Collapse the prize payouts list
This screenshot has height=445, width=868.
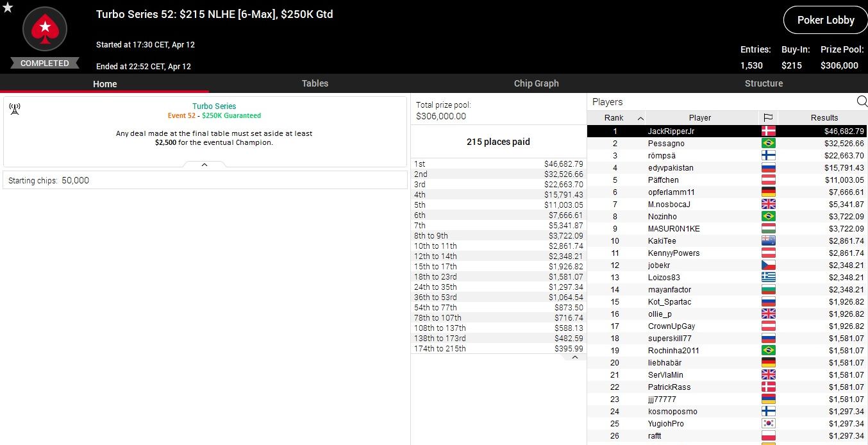point(574,357)
